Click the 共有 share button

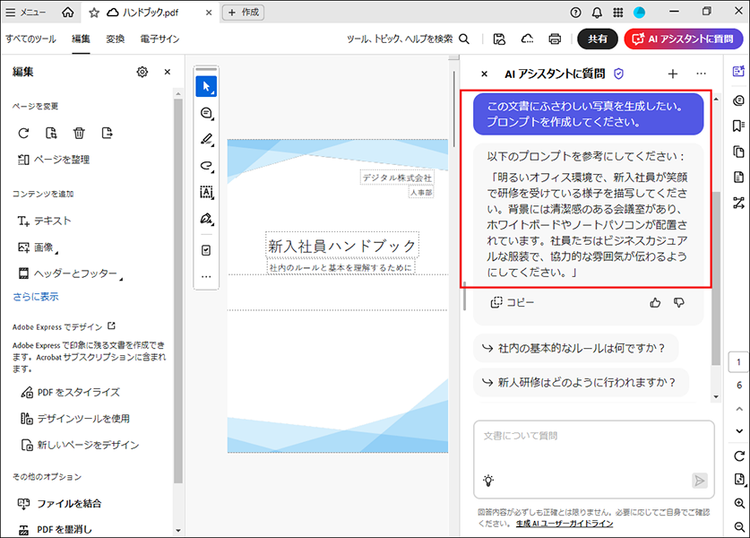point(597,39)
